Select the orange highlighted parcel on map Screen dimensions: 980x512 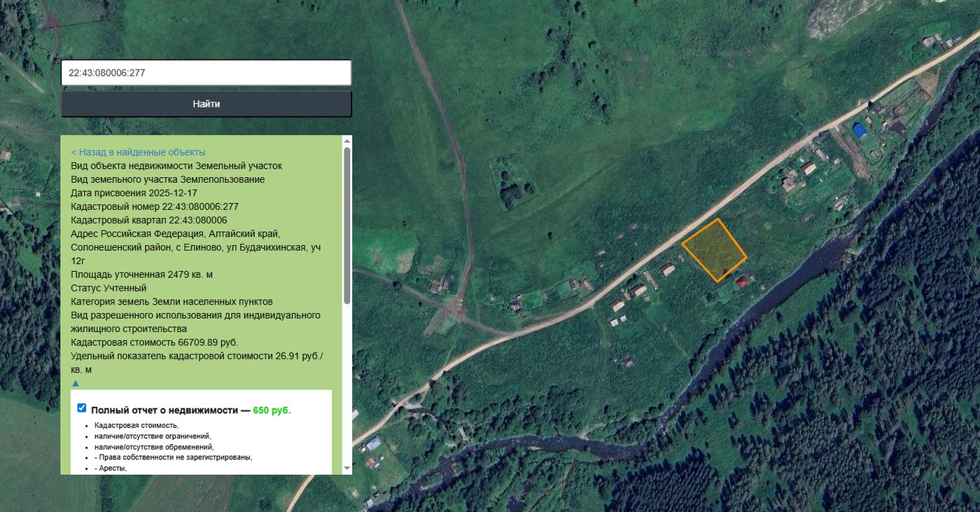pos(715,250)
